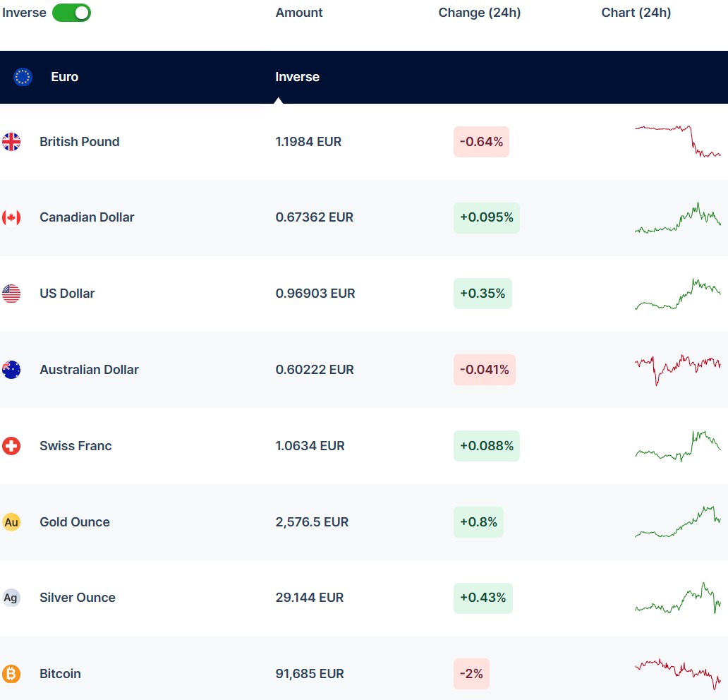Click the US Dollar flag icon
Screen dimensions: 728x700
click(x=11, y=294)
